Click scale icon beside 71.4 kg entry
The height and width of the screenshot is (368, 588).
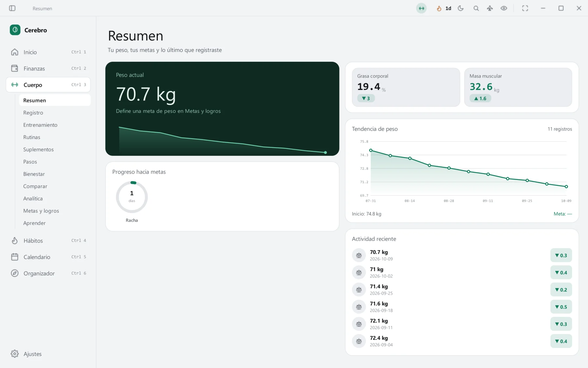pos(359,289)
